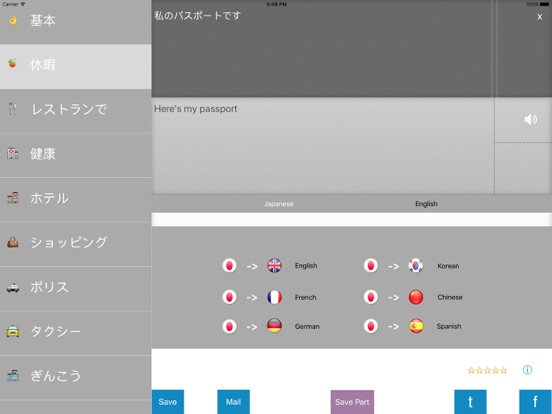The width and height of the screenshot is (552, 414).
Task: Play translation audio with speaker icon
Action: point(531,119)
